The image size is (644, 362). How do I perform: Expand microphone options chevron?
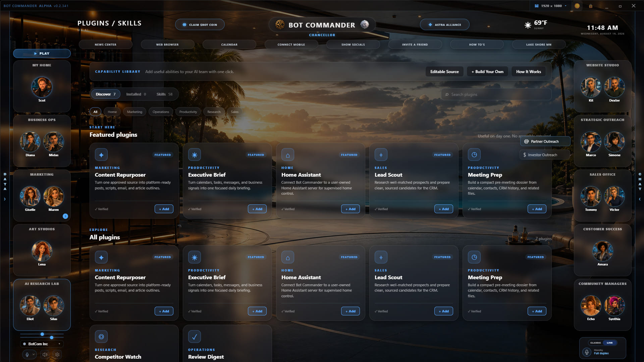click(x=34, y=354)
